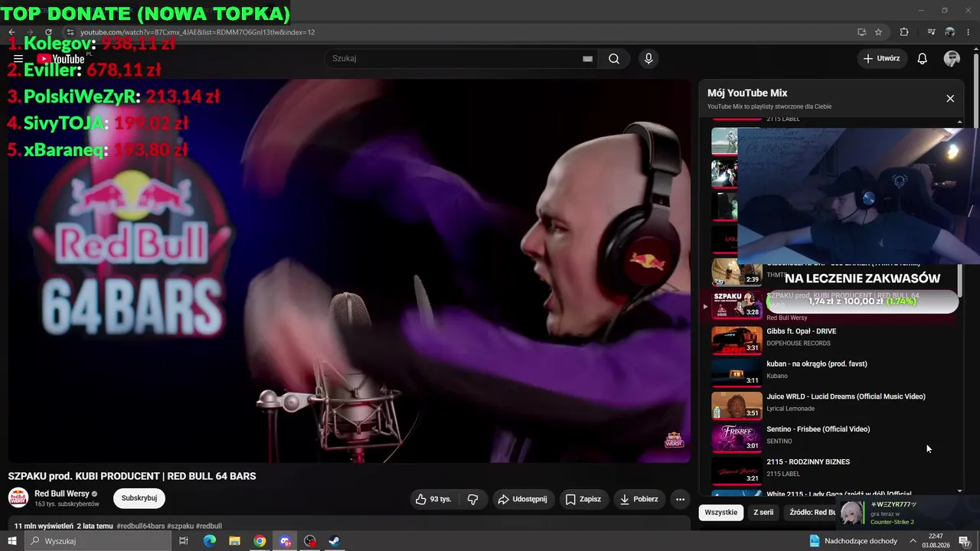
Task: Click the #redbull64bars hashtag
Action: pos(141,527)
